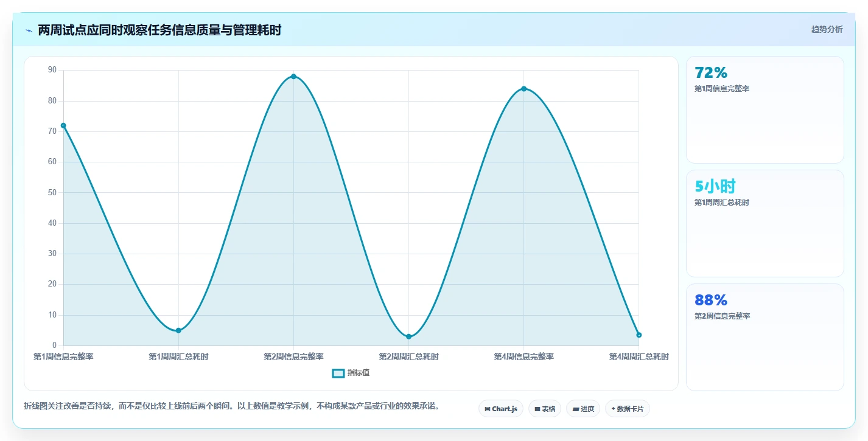Click the trend icon beside the header title
The width and height of the screenshot is (868, 441).
[x=29, y=30]
